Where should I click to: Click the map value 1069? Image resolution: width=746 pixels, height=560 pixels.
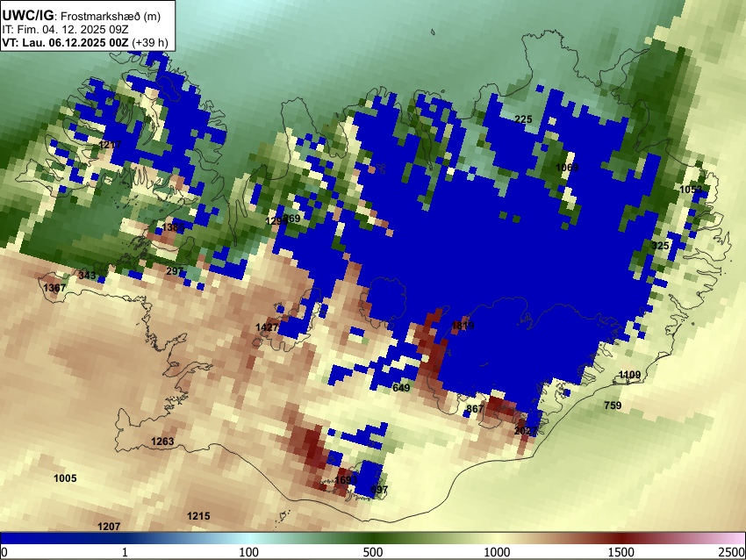pos(567,167)
